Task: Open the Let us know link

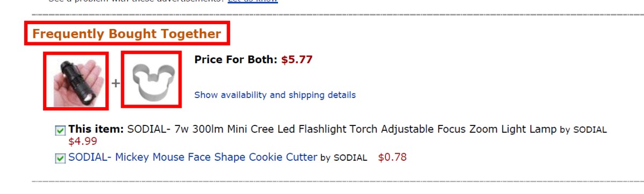Action: tap(253, 1)
